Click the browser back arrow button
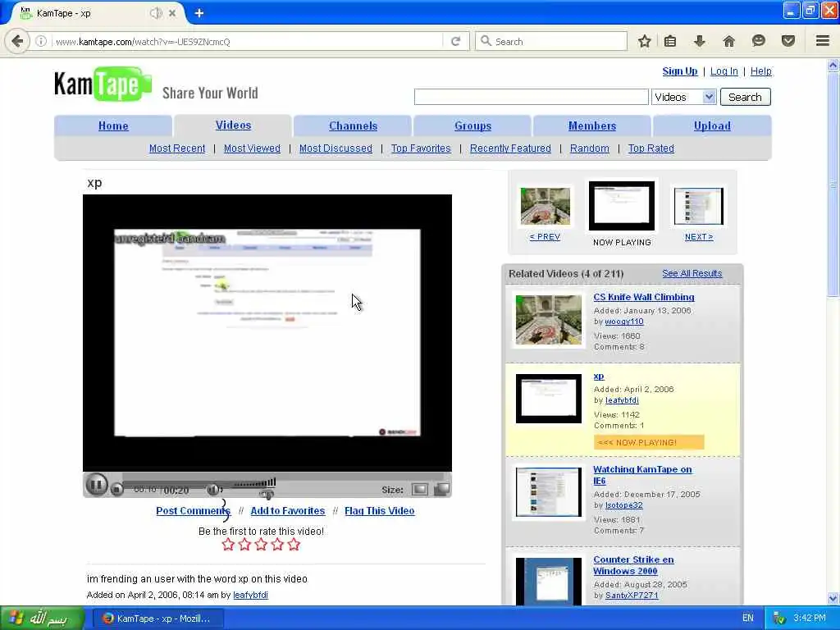The height and width of the screenshot is (630, 840). coord(17,41)
